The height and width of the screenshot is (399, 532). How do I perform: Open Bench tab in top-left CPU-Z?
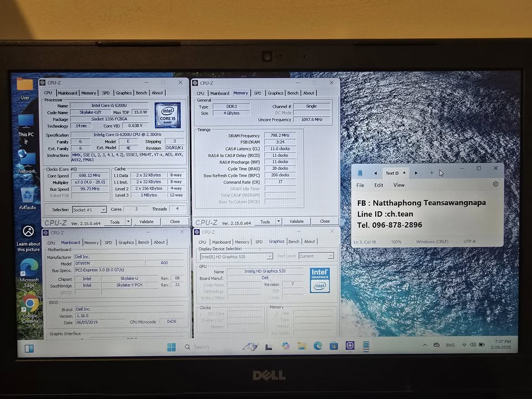[x=141, y=93]
